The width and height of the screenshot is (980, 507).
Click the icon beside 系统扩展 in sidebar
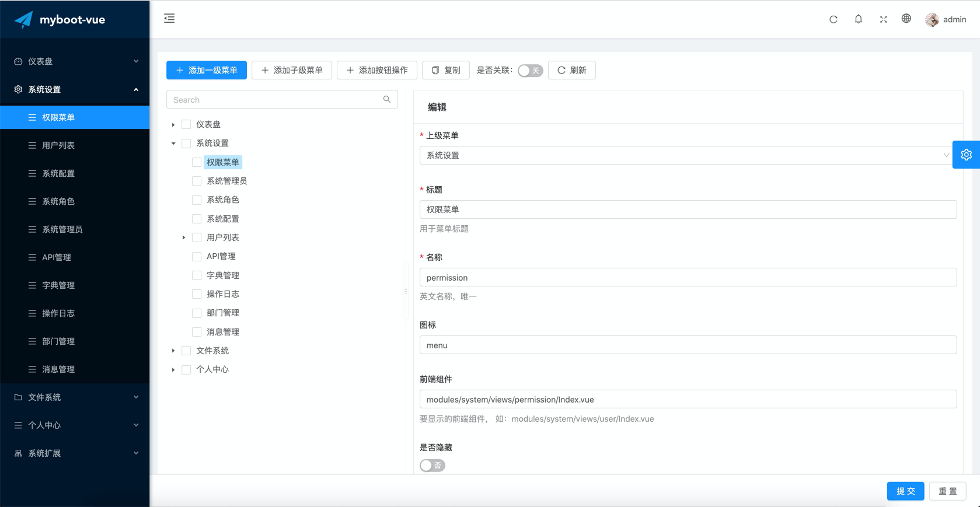[18, 453]
